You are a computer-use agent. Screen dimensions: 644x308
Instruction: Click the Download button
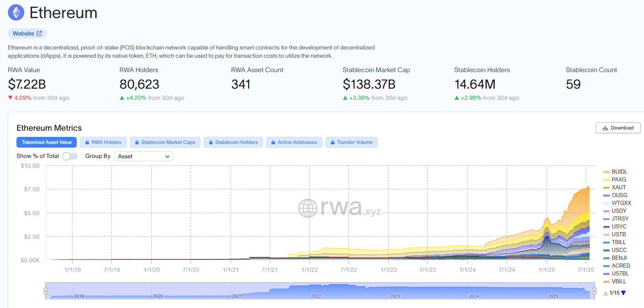pos(618,128)
